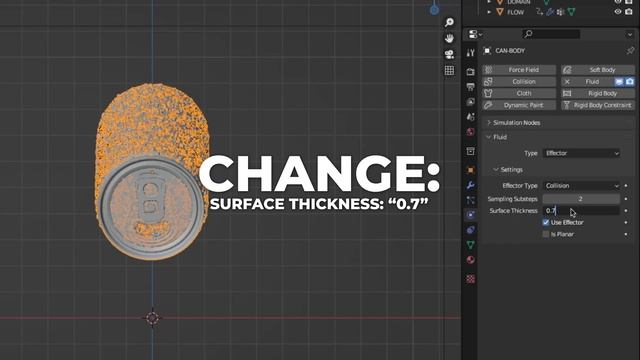Expand the FLOW object in outliner
The height and width of the screenshot is (360, 640).
(x=489, y=12)
